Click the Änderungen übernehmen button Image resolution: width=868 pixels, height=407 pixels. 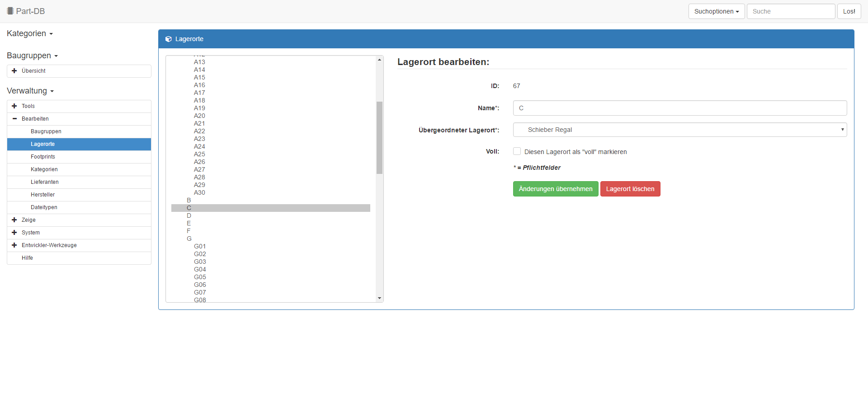click(x=556, y=189)
